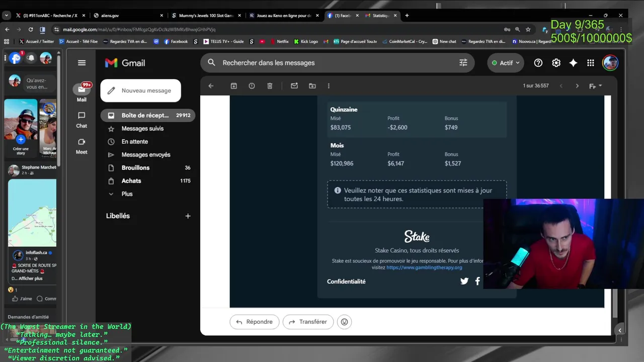Reload the page in Chrome
This screenshot has height=362, width=644.
(31, 30)
